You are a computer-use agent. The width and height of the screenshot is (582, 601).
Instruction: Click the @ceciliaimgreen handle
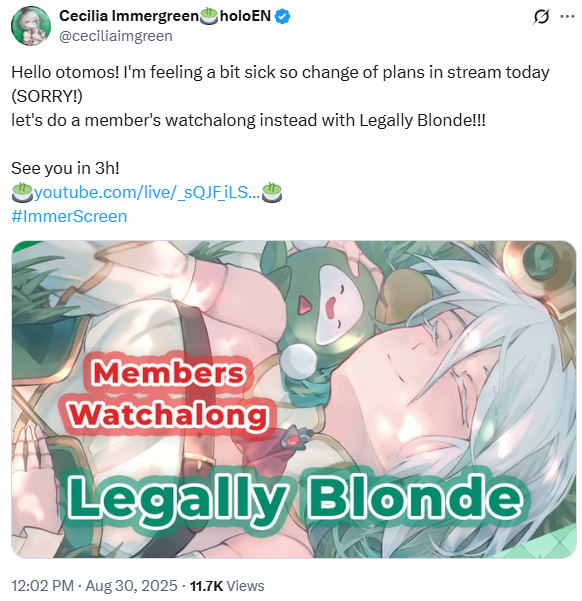click(116, 36)
